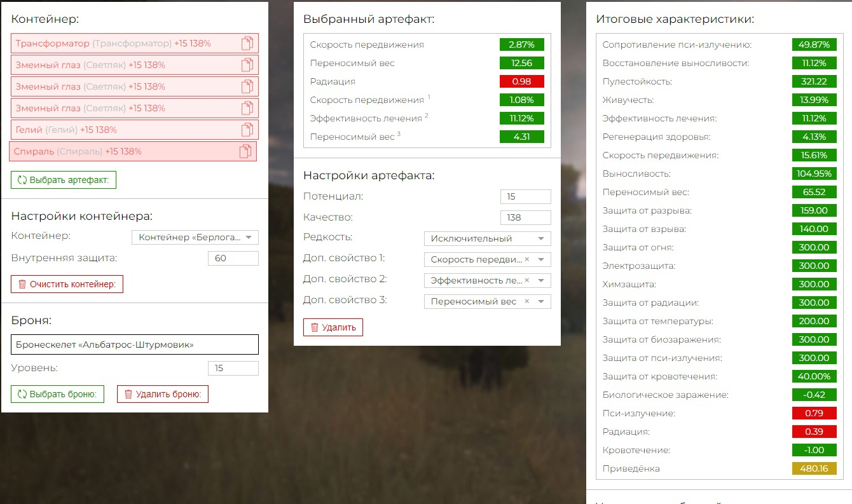852x504 pixels.
Task: Select the Гелий artifact in container list
Action: click(95, 130)
